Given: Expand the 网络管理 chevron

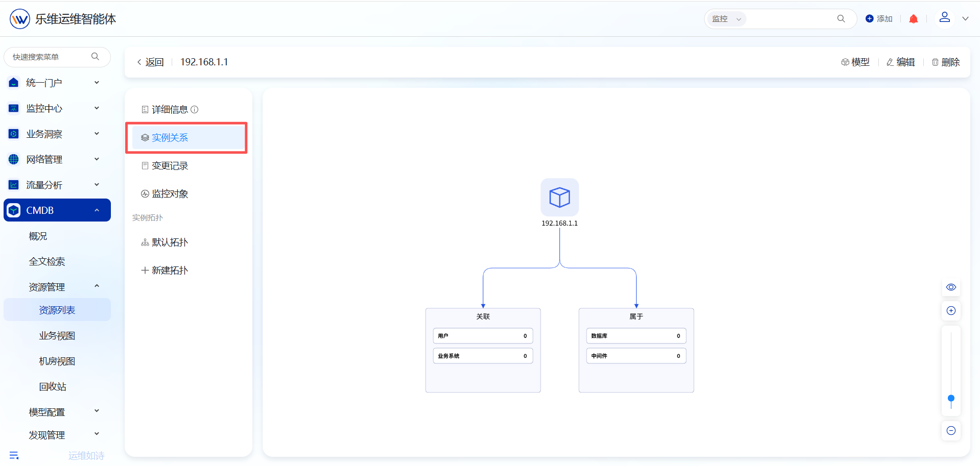Looking at the screenshot, I should (x=97, y=159).
